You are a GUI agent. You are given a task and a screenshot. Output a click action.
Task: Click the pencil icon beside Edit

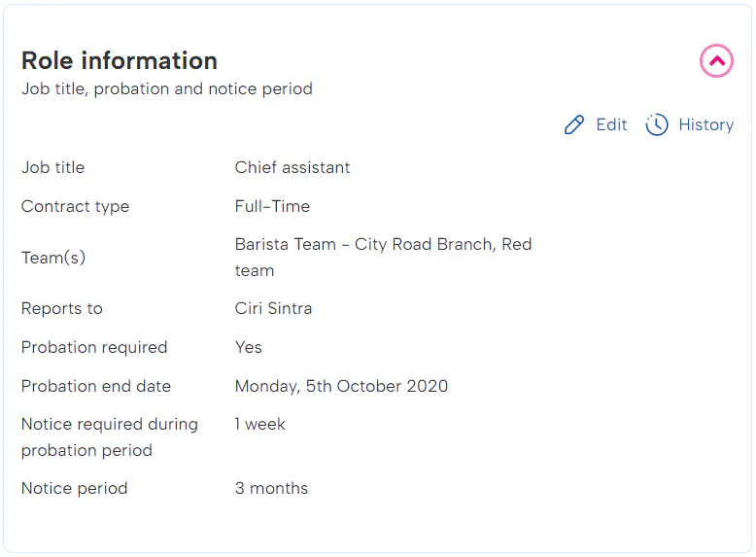(574, 124)
